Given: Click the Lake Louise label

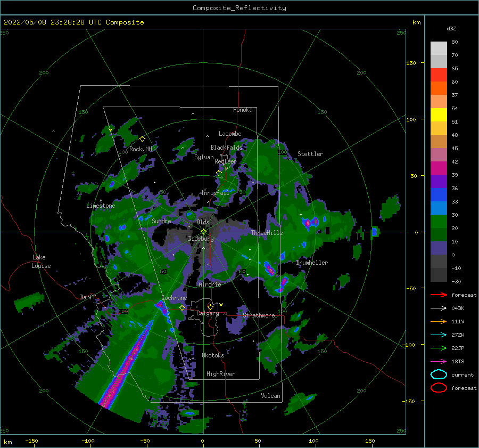Looking at the screenshot, I should (41, 262).
